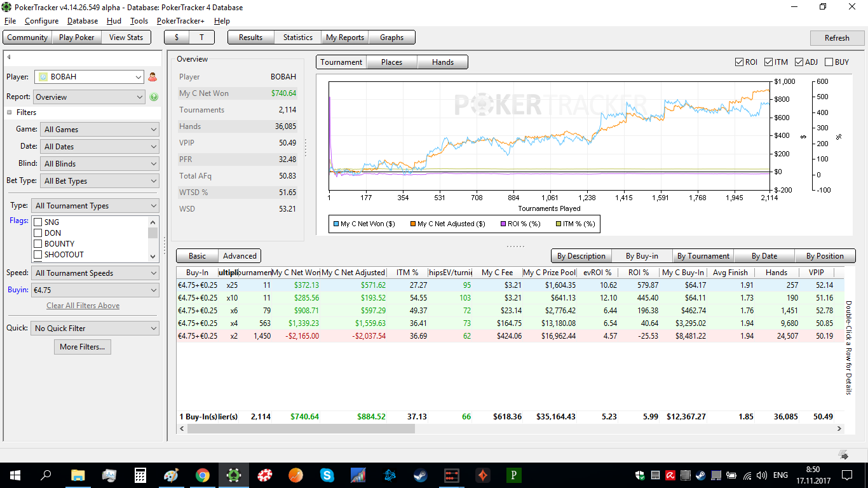Open the tournament Speed dropdown

tap(95, 273)
